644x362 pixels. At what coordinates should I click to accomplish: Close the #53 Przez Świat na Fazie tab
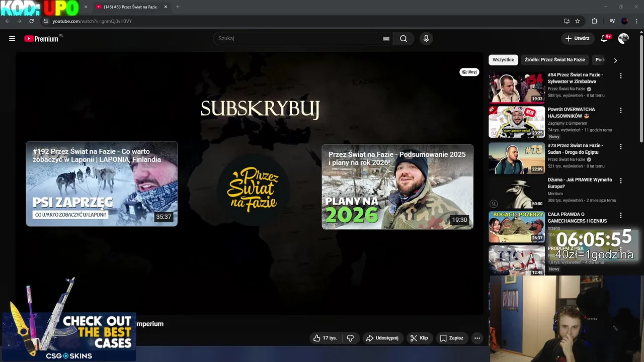coord(166,7)
